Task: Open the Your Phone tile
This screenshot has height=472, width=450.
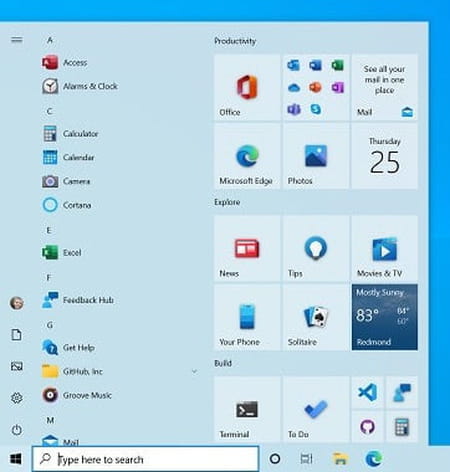Action: tap(247, 317)
